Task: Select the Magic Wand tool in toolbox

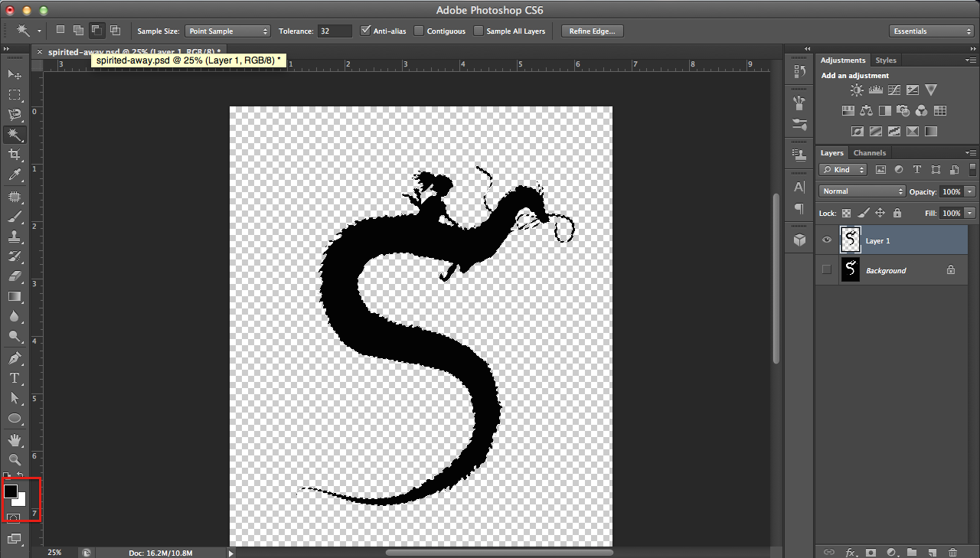Action: [15, 135]
